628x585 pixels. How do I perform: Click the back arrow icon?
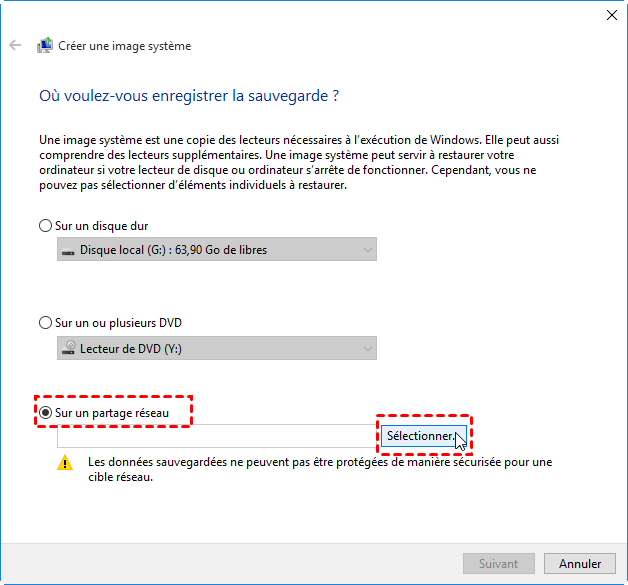pos(15,46)
